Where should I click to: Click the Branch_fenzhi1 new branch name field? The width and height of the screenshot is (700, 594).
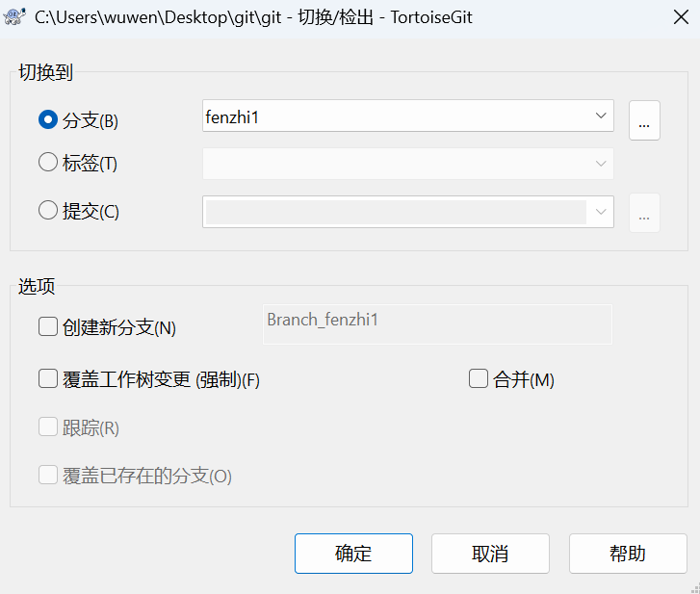[437, 324]
